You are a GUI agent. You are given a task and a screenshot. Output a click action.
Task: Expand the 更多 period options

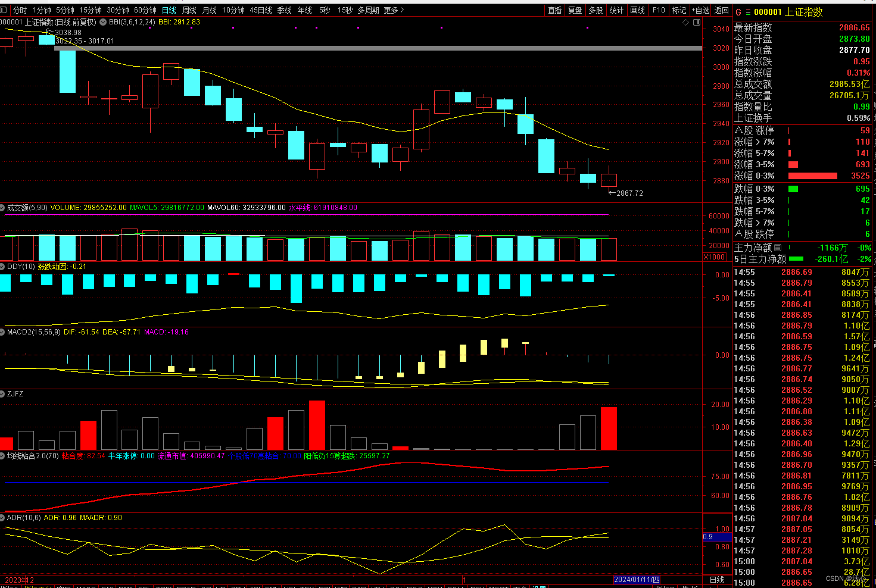394,10
